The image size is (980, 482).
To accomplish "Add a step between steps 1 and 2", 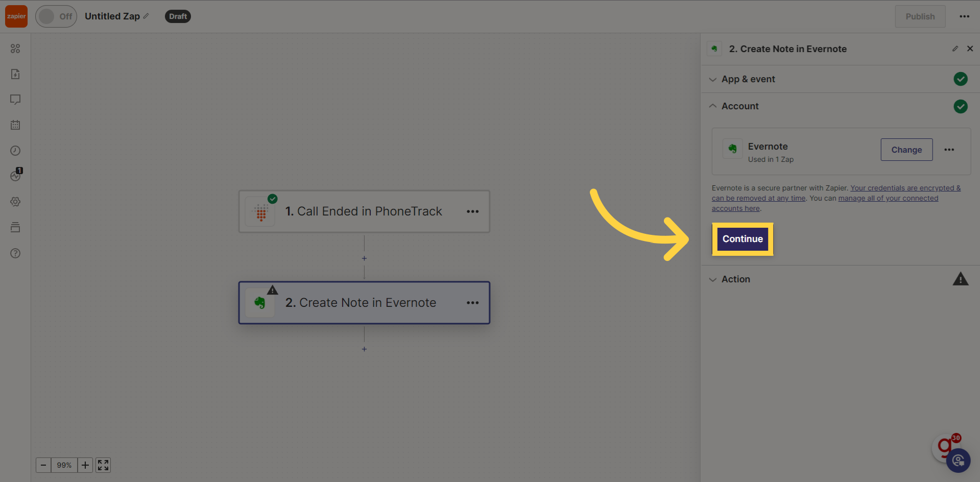I will click(364, 258).
